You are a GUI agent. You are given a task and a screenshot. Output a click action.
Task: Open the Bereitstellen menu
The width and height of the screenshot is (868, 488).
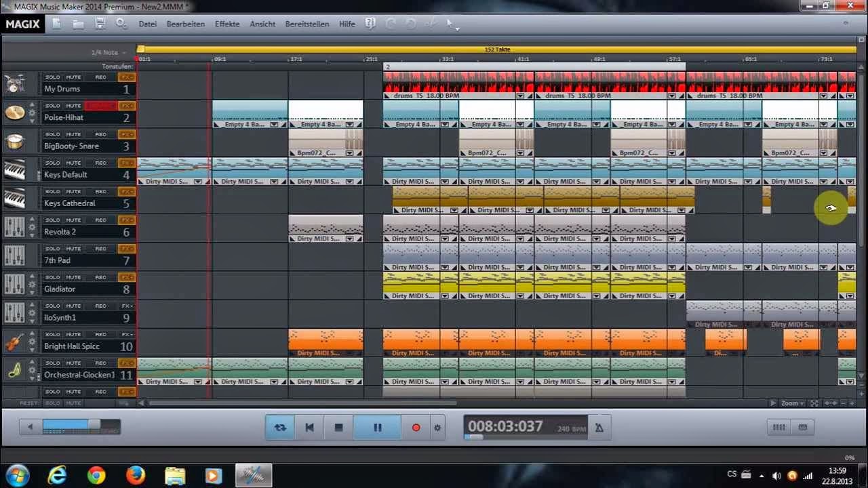pyautogui.click(x=307, y=24)
